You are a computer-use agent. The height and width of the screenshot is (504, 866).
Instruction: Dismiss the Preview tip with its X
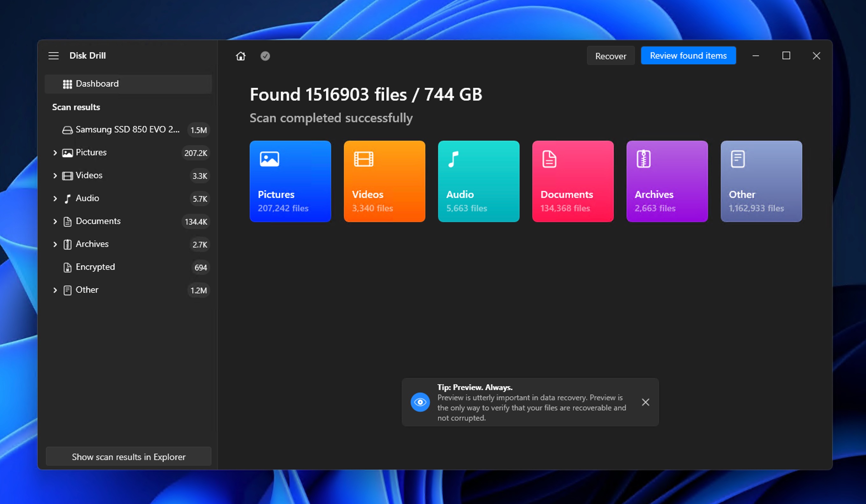[645, 402]
